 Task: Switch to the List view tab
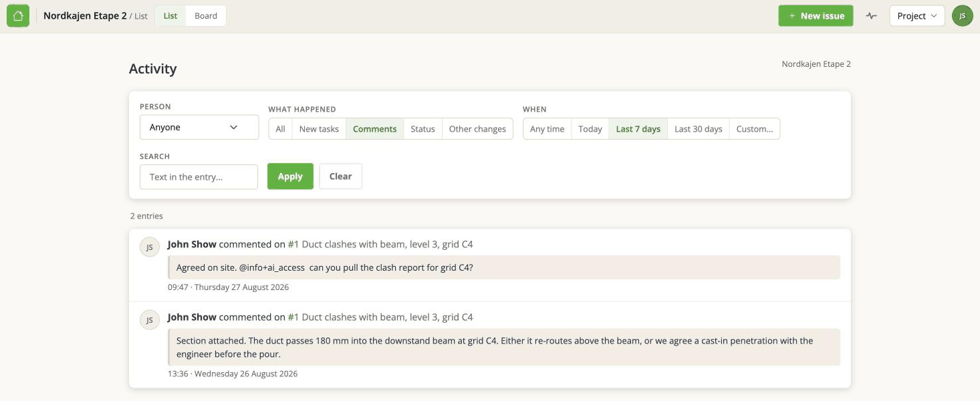point(170,15)
